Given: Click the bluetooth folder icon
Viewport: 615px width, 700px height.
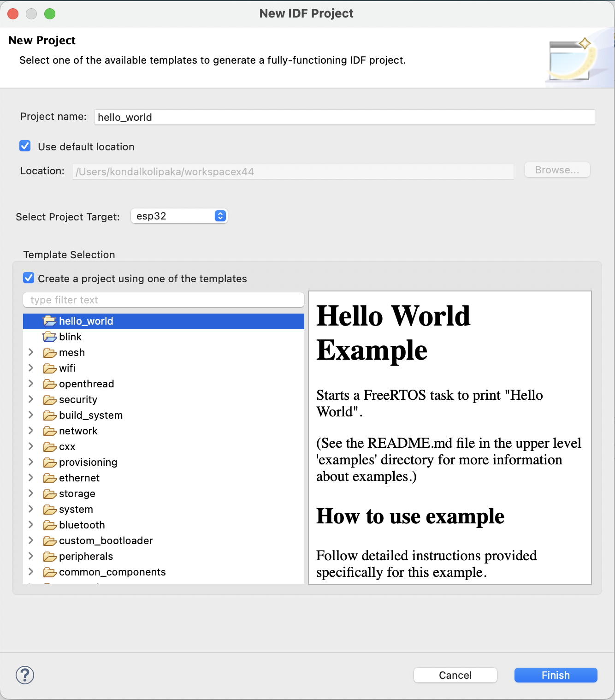Looking at the screenshot, I should pyautogui.click(x=50, y=525).
